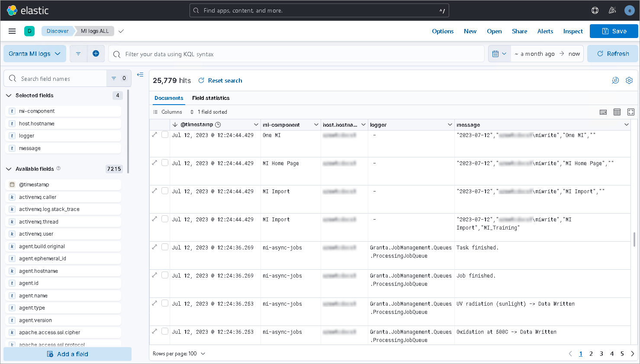Open the Inspect menu item
The image size is (640, 364).
click(573, 31)
